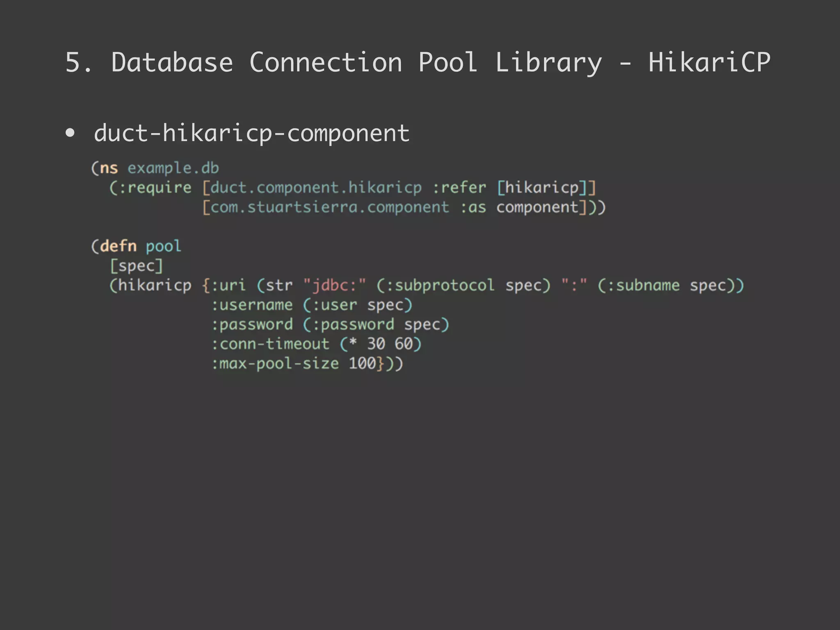The image size is (840, 630).
Task: Click the defn keyword
Action: (x=118, y=246)
